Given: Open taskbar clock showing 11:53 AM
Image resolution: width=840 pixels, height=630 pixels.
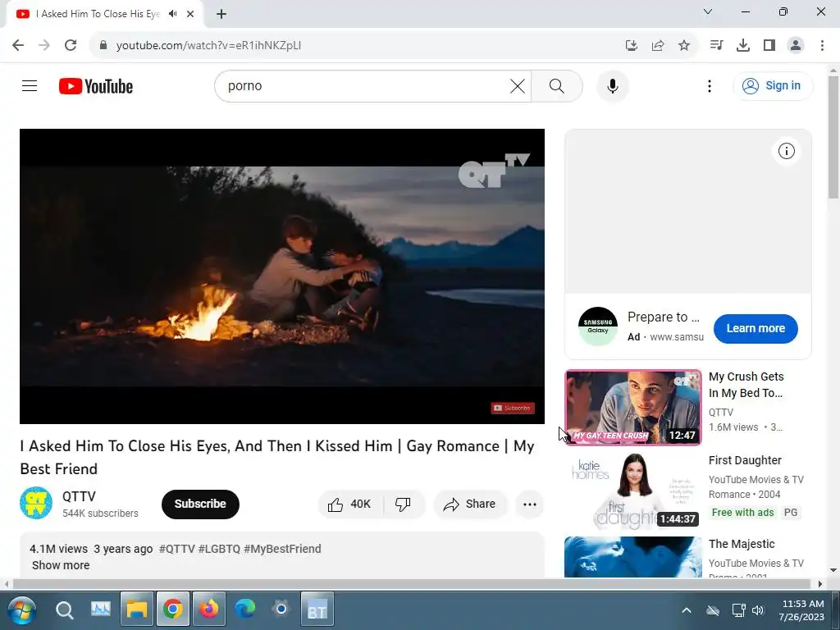Looking at the screenshot, I should coord(802,610).
